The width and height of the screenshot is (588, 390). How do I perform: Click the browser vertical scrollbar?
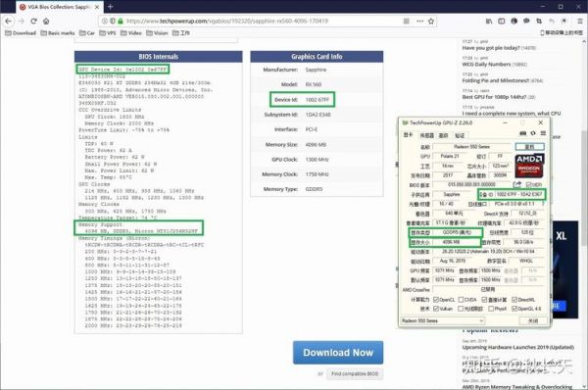pos(584,187)
